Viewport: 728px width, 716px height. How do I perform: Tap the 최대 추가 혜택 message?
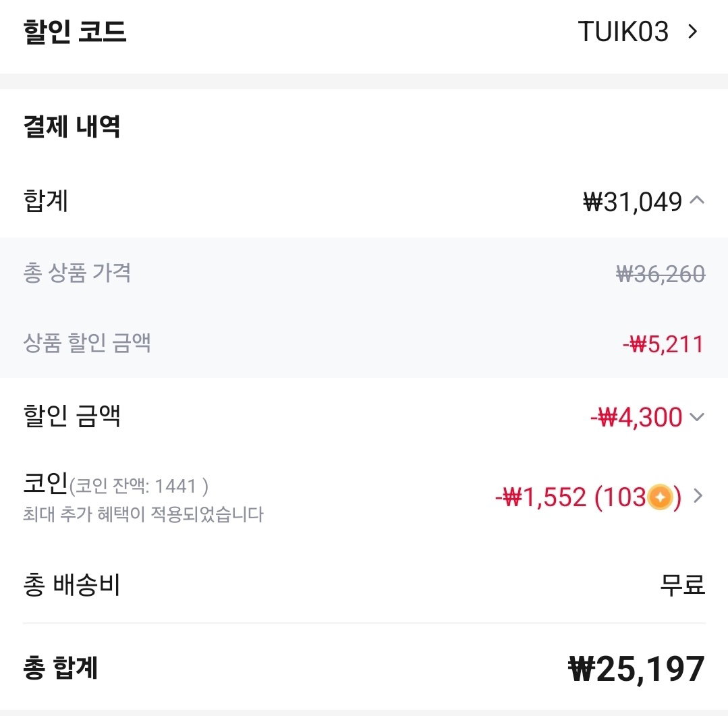click(144, 514)
